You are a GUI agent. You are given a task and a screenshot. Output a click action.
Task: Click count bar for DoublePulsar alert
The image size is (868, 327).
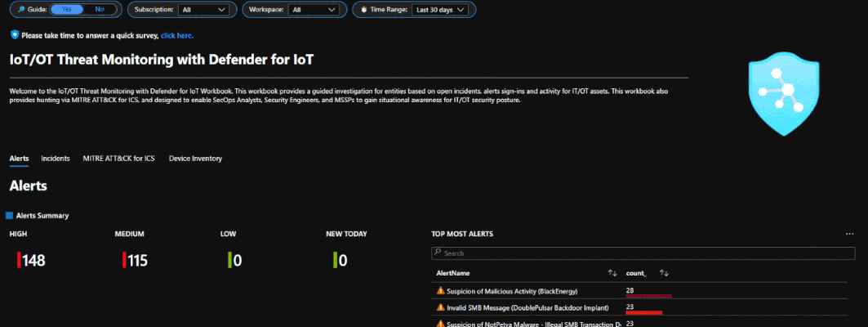(x=643, y=313)
